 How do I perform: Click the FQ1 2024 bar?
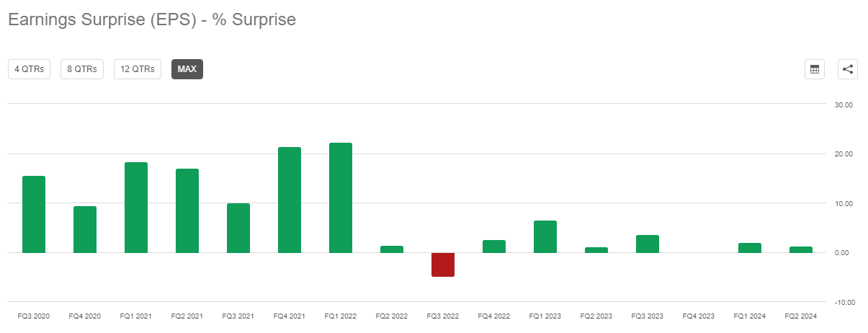[x=750, y=248]
